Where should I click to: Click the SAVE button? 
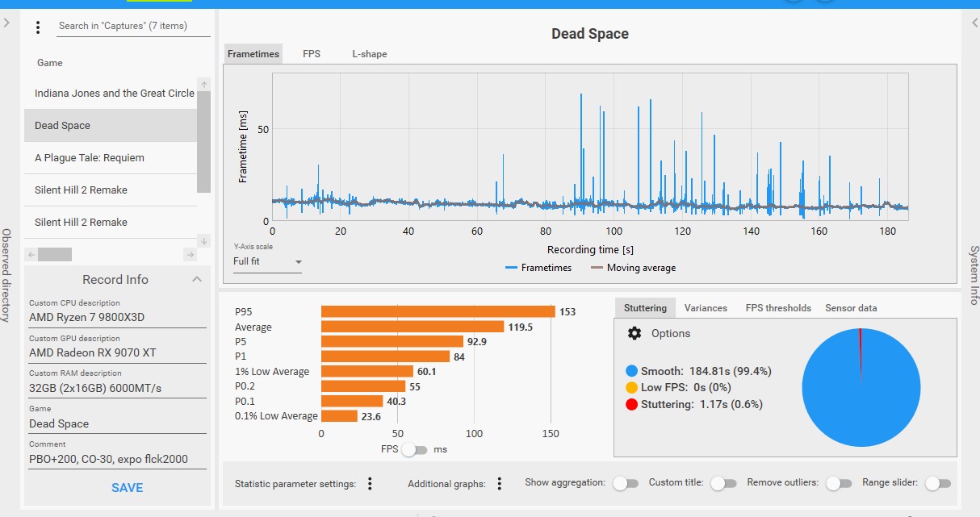pyautogui.click(x=127, y=487)
